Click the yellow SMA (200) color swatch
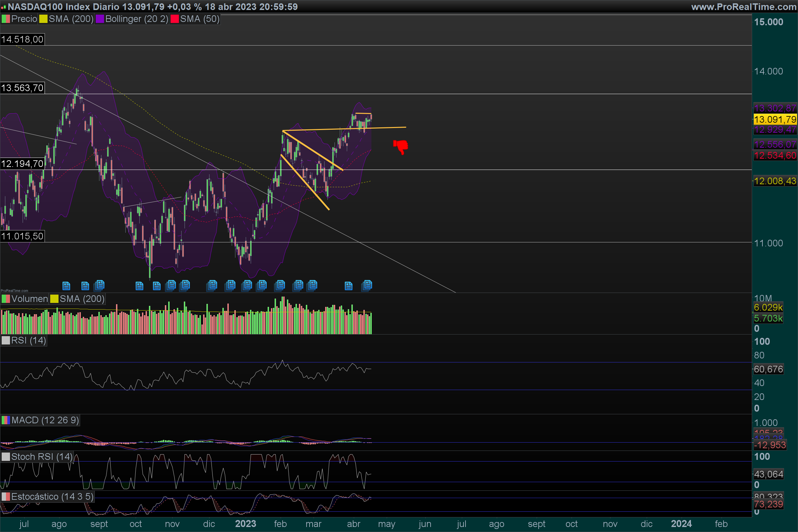The width and height of the screenshot is (798, 532). coord(43,19)
